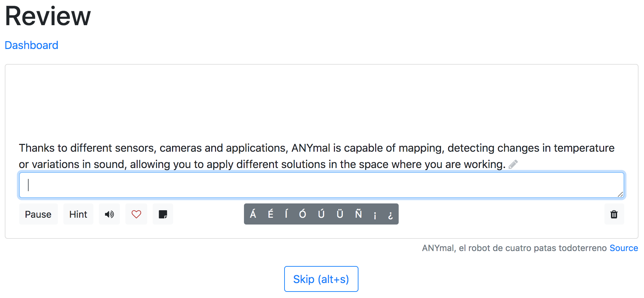Favorite this sentence with the heart icon
Screen dimensions: 644x298
136,214
